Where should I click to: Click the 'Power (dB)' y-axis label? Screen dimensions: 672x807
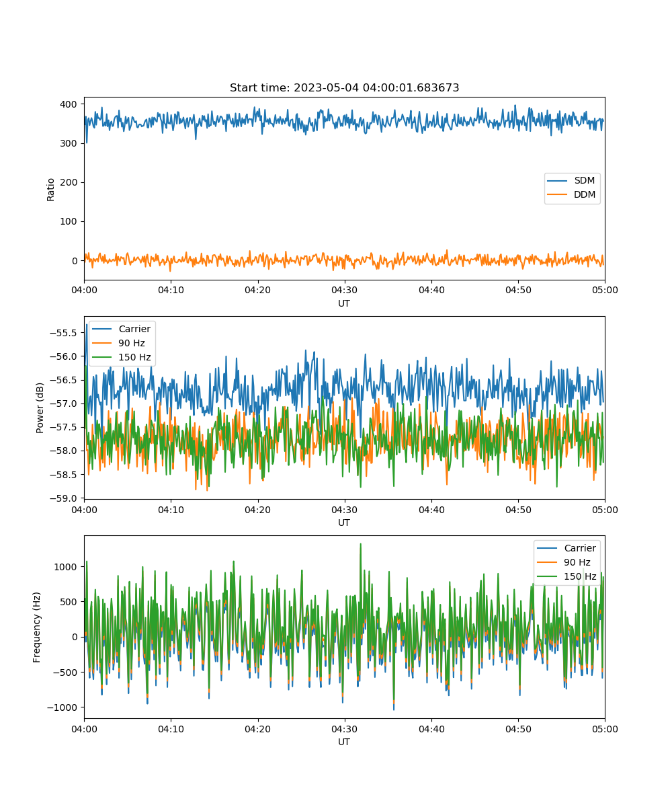coord(40,408)
